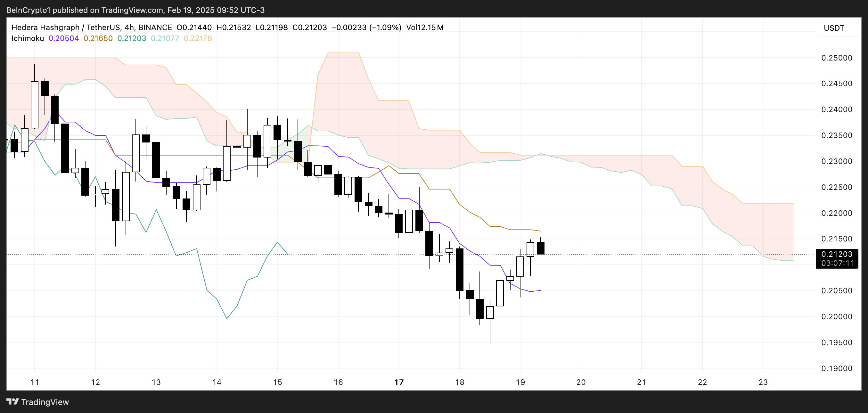
Task: Click the orange base line value 0.21650
Action: (x=98, y=38)
